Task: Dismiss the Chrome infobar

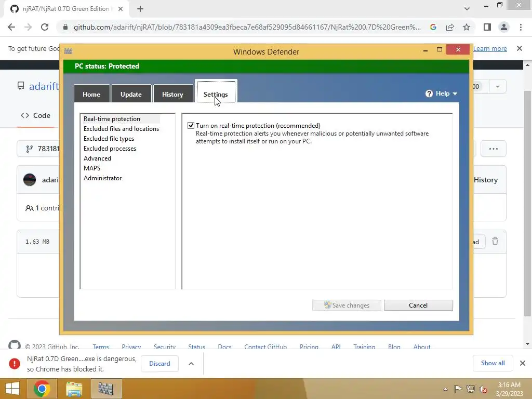Action: 520,48
